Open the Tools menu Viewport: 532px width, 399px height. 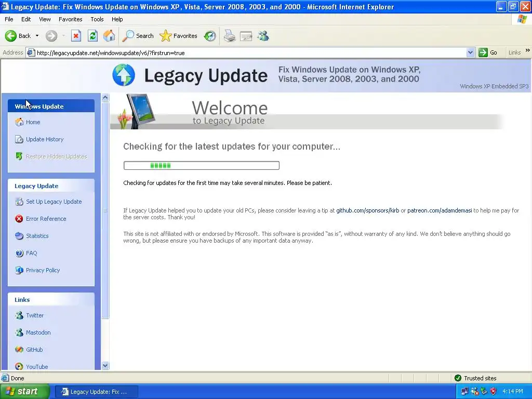click(x=97, y=19)
